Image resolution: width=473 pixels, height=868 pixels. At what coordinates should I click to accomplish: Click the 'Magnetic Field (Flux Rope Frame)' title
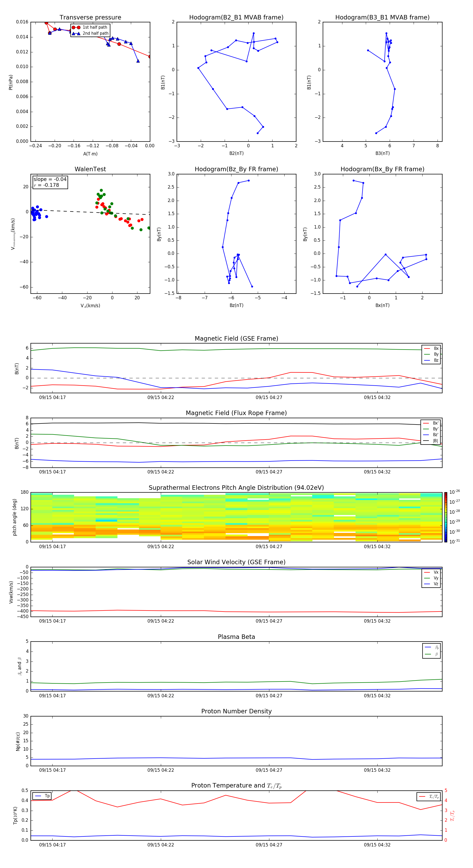(x=236, y=413)
